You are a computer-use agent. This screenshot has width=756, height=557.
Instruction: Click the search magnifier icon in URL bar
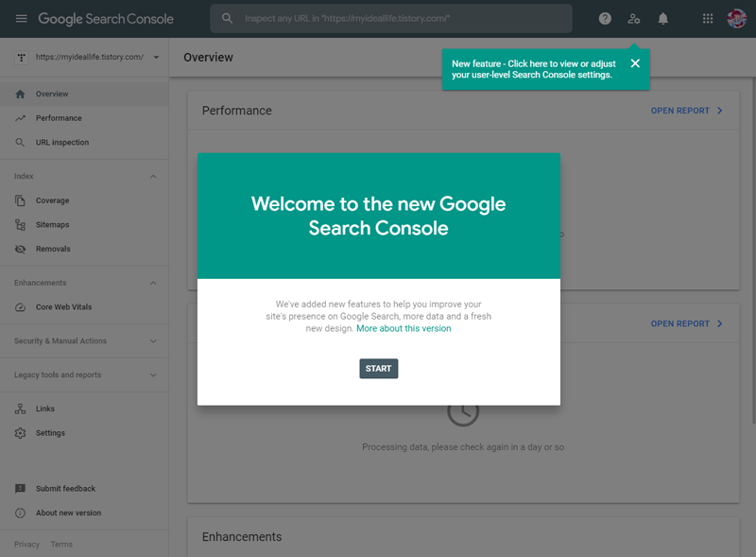click(x=227, y=18)
